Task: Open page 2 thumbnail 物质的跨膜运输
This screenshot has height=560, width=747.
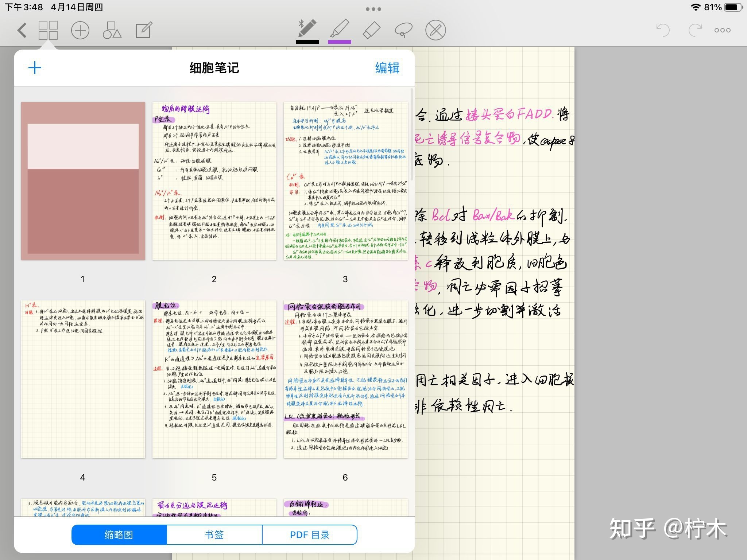Action: click(x=214, y=181)
